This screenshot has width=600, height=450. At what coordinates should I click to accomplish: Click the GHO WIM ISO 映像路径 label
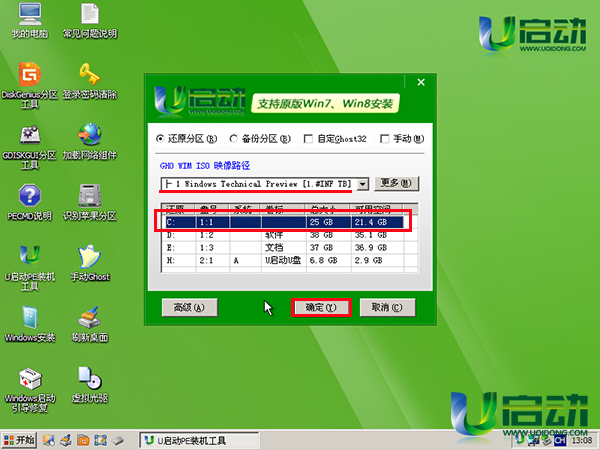coord(205,166)
